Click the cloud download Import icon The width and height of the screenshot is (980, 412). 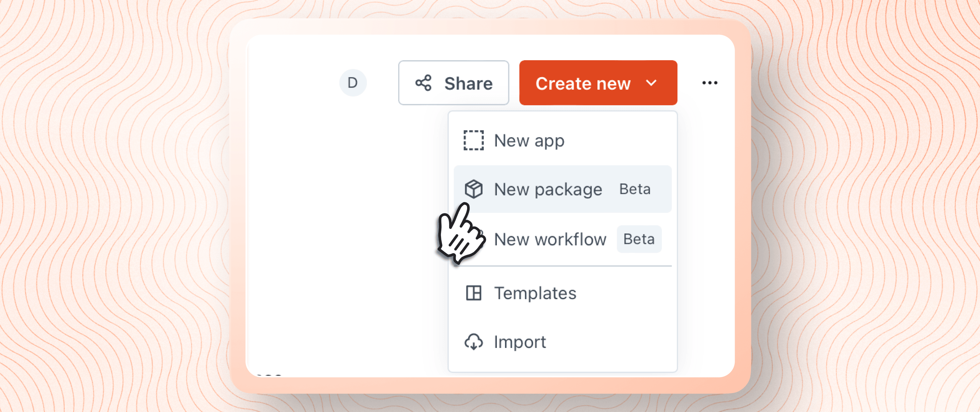point(473,342)
